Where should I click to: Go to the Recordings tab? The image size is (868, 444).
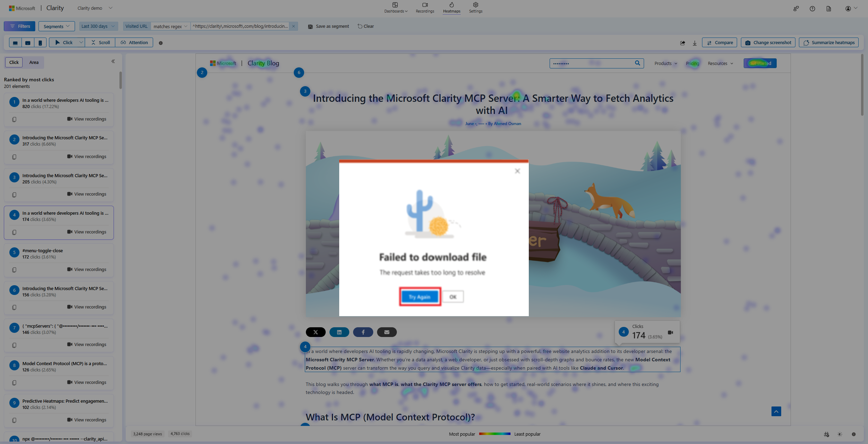(425, 8)
